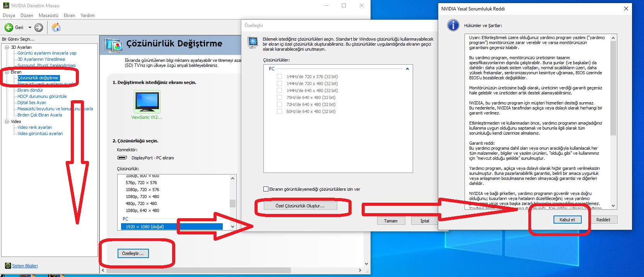Click horizontal scrollbar left arrow
The image size is (644, 277).
103,270
